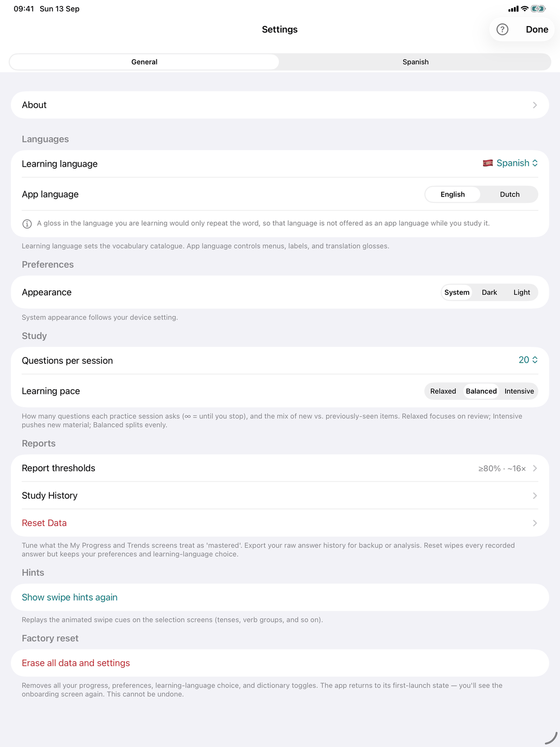Switch appearance to Dark
The height and width of the screenshot is (747, 560).
(x=489, y=292)
